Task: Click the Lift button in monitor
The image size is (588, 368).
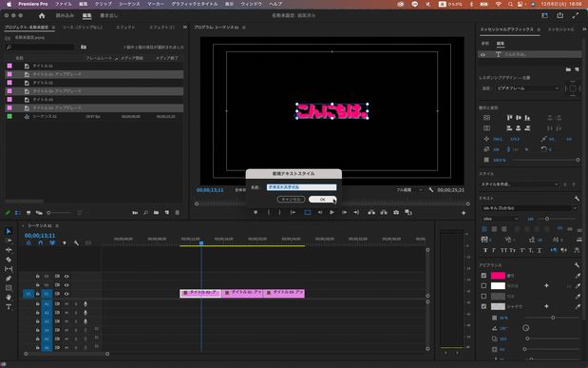Action: point(371,213)
